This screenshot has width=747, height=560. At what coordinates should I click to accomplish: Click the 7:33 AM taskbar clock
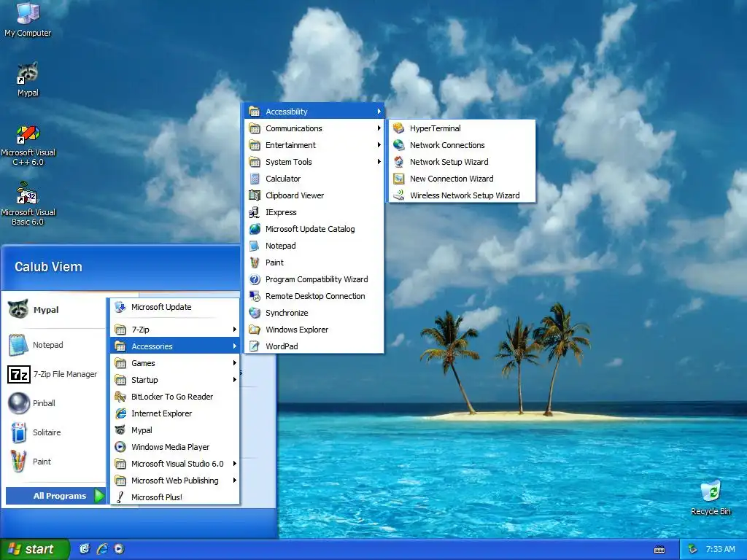pos(720,550)
